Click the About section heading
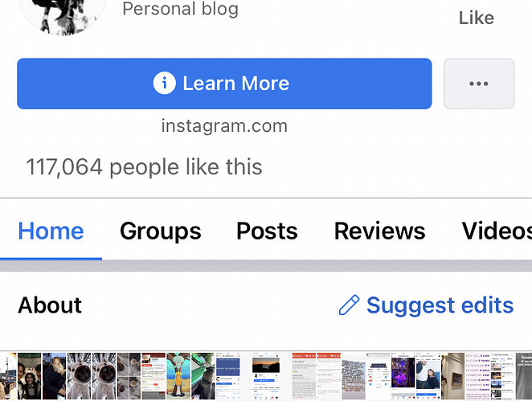The image size is (532, 401). (x=50, y=305)
